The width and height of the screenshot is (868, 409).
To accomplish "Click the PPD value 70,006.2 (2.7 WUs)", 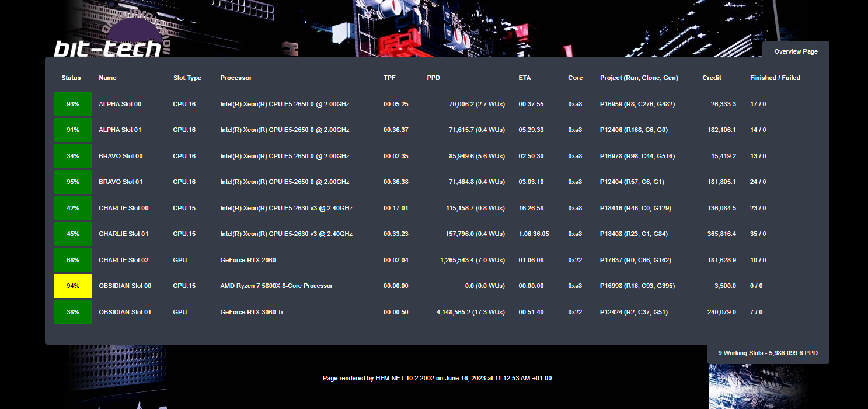I will point(477,104).
